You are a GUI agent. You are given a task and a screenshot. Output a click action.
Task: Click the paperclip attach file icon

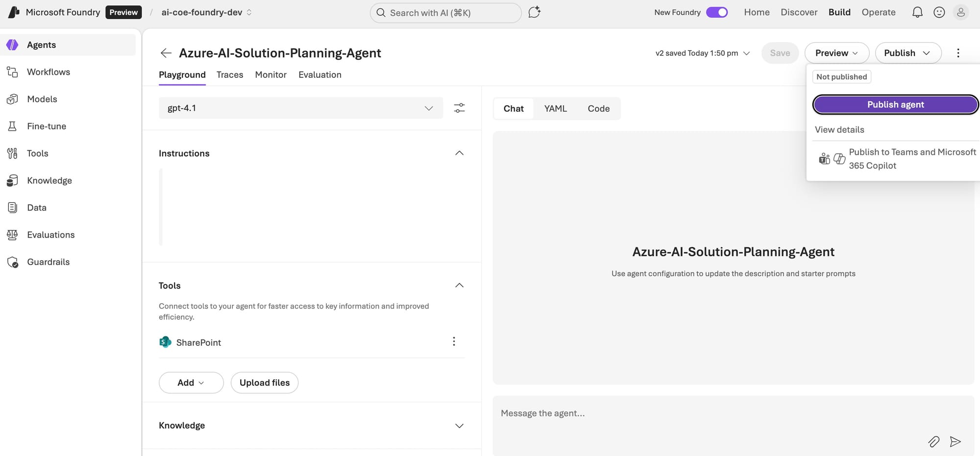pyautogui.click(x=933, y=442)
